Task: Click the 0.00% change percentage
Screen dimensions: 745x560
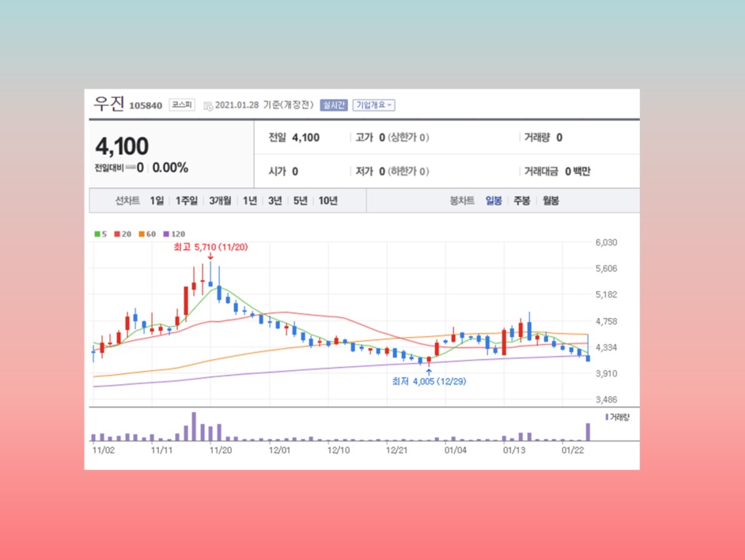Action: click(x=170, y=168)
